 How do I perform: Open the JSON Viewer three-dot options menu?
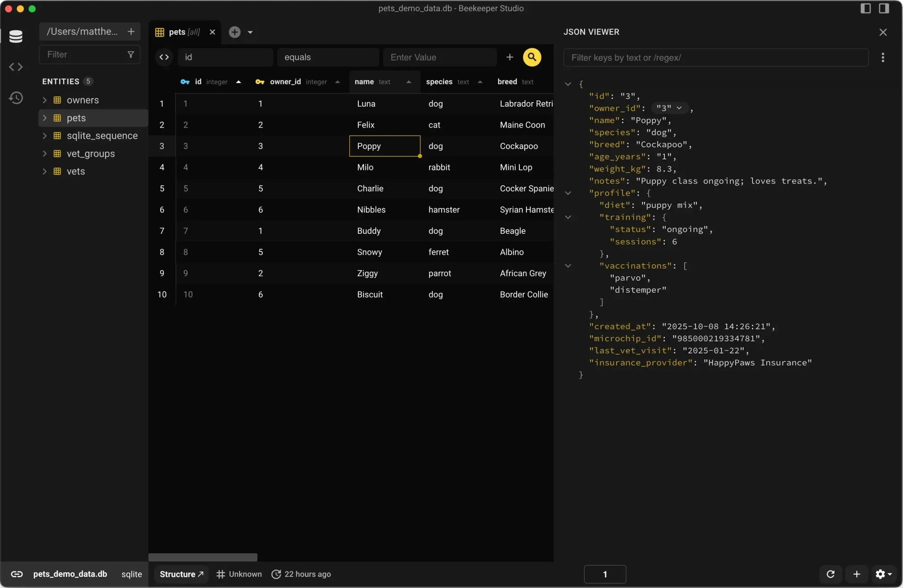pyautogui.click(x=883, y=58)
